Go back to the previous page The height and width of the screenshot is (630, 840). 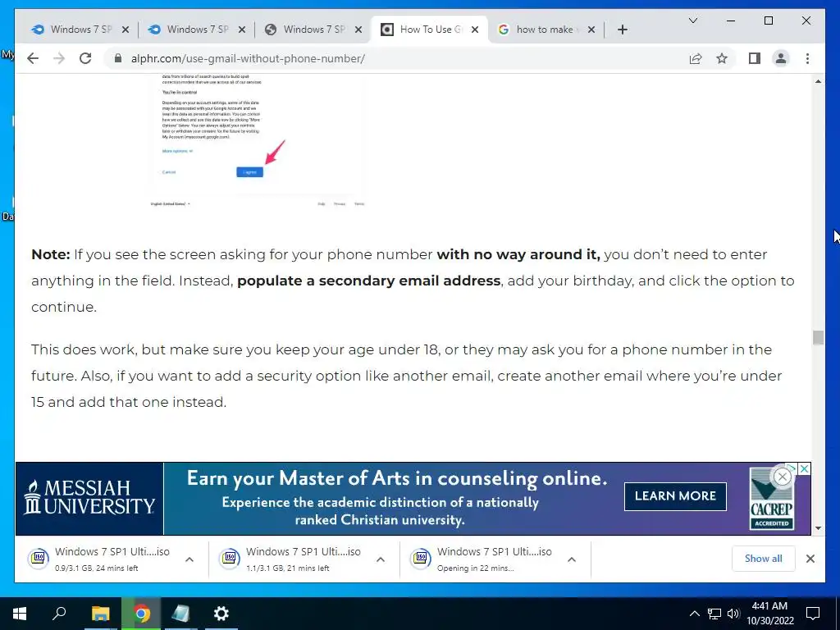[x=33, y=58]
